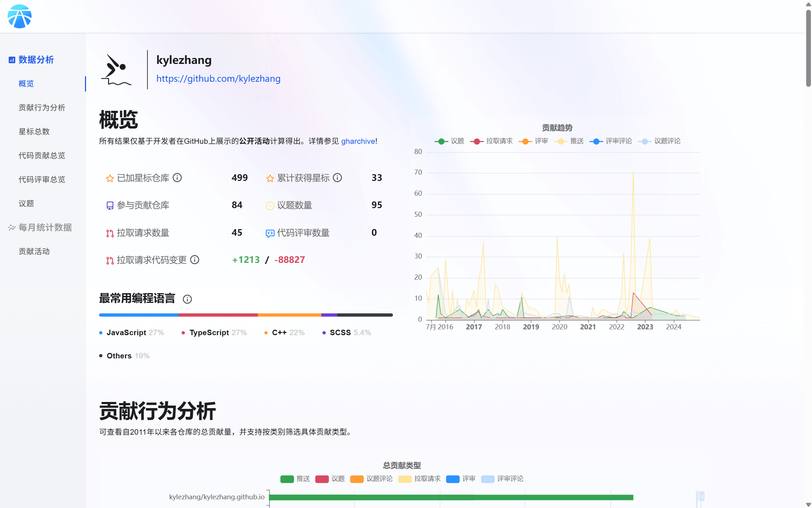Viewport: 812px width, 508px height.
Task: Click the green kylezhang.github.io contribution bar
Action: 451,497
